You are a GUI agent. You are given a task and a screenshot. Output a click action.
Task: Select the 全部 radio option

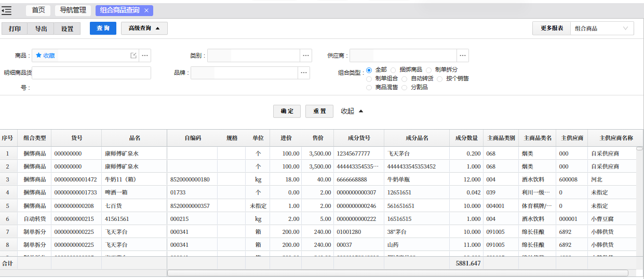tap(369, 69)
